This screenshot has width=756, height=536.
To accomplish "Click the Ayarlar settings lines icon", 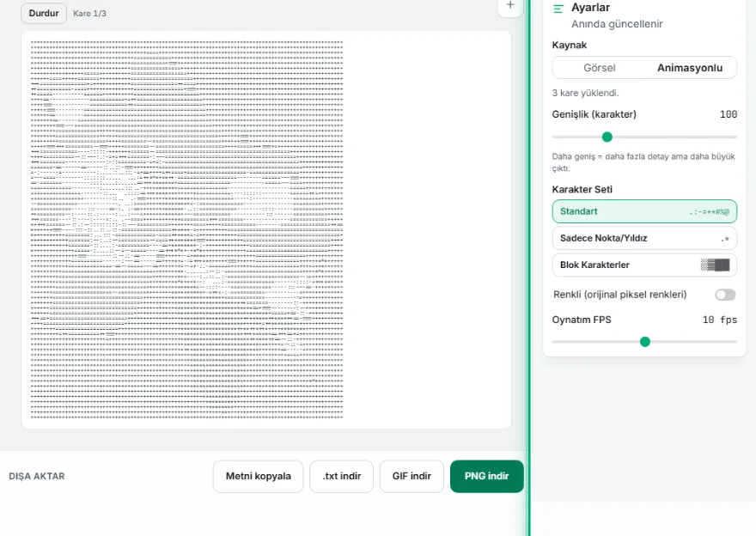I will (x=558, y=9).
